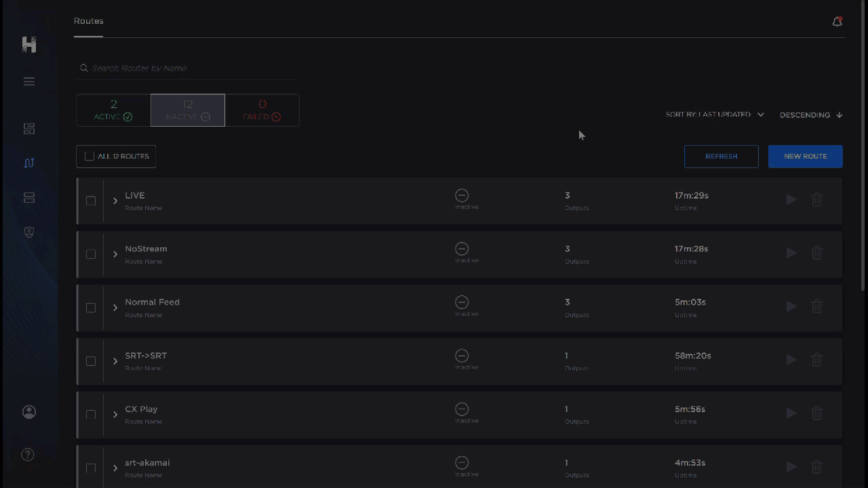Filter routes by Active status
Screen dimensions: 868x488
(113, 110)
